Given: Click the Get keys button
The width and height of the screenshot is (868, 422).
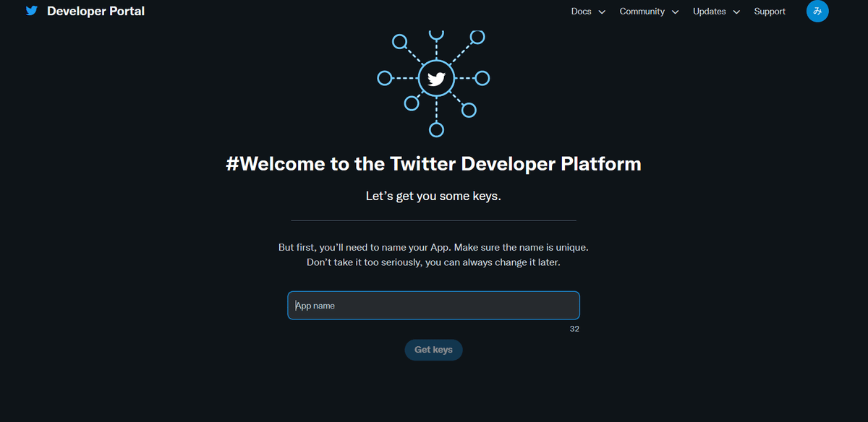Looking at the screenshot, I should pos(433,350).
